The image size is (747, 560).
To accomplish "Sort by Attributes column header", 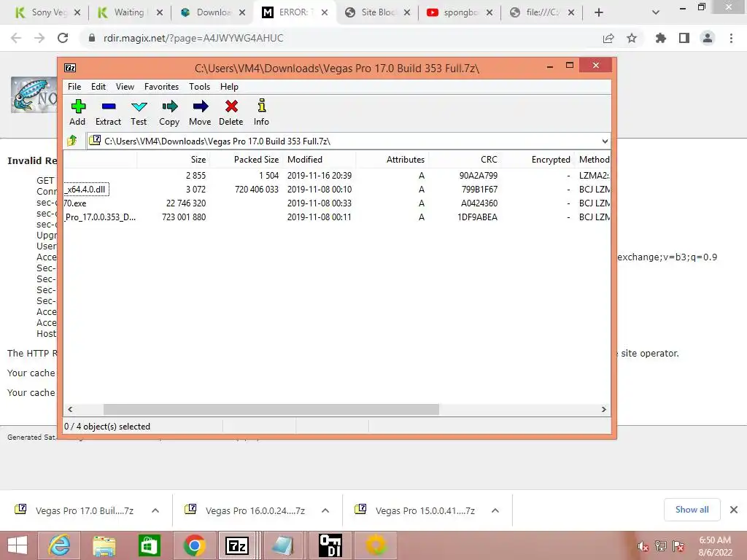I will pos(392,160).
